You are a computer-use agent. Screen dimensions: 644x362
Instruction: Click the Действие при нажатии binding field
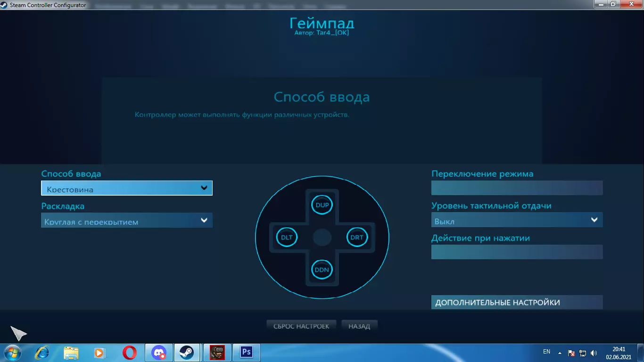[517, 252]
